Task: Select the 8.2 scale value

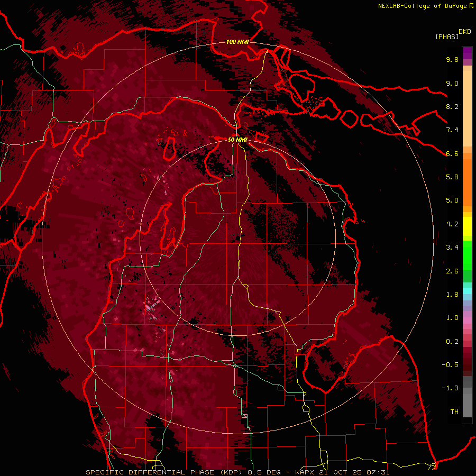Action: click(452, 106)
